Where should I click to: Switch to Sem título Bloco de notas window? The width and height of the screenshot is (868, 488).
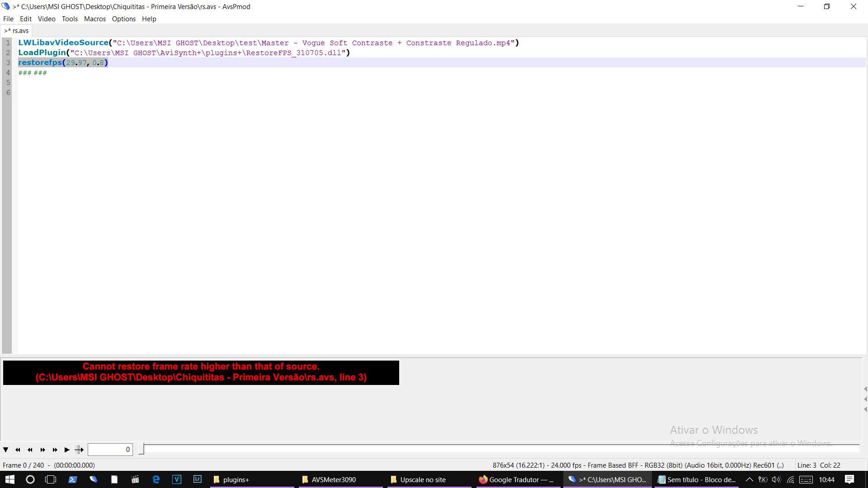[696, 479]
